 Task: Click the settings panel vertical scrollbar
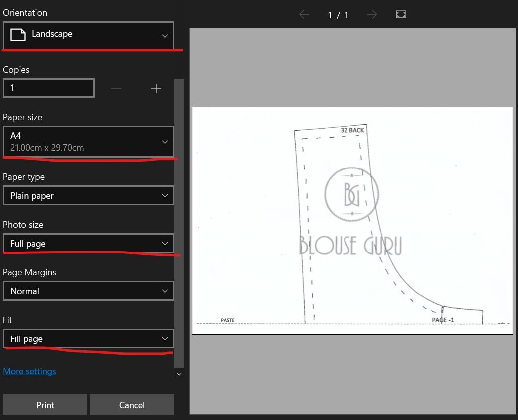point(179,223)
